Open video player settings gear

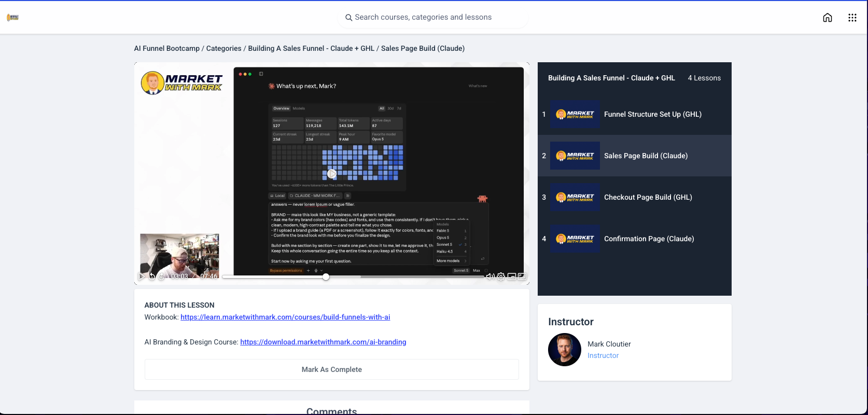[501, 276]
